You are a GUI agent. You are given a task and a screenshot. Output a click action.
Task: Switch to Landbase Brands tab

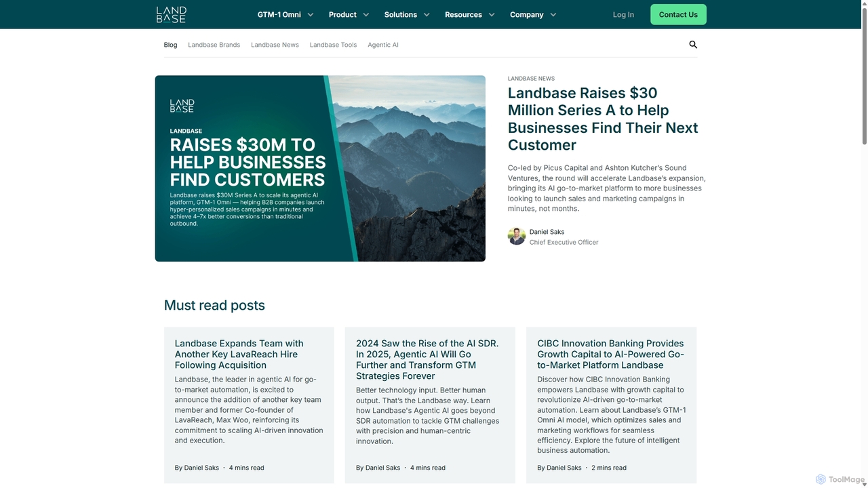[x=214, y=45]
